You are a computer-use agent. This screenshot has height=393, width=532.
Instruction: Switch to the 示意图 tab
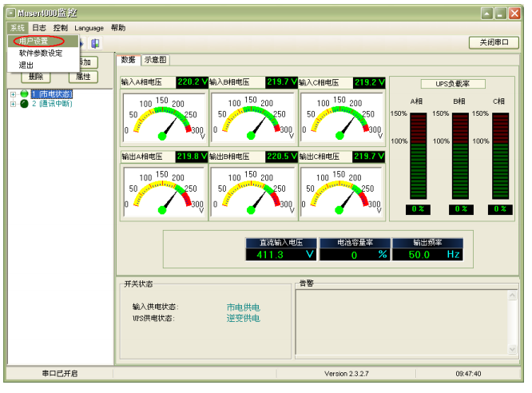click(x=156, y=60)
